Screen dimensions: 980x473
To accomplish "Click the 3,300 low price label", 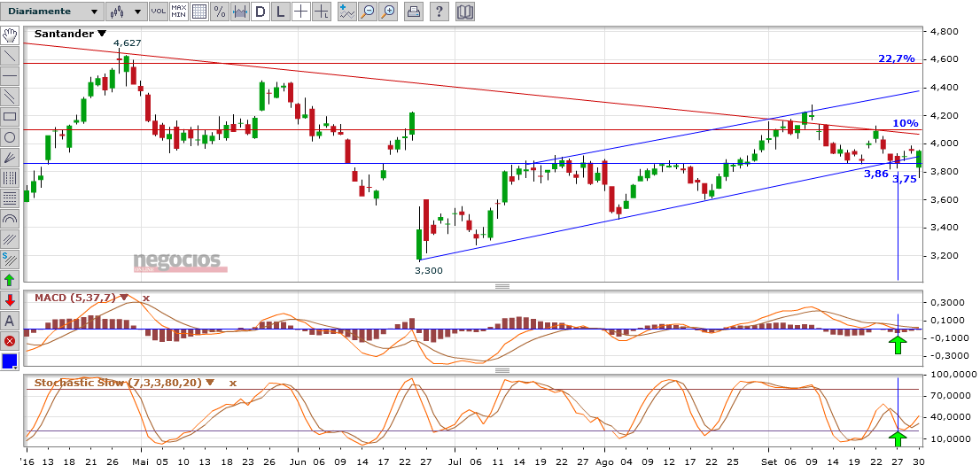I will (x=428, y=270).
